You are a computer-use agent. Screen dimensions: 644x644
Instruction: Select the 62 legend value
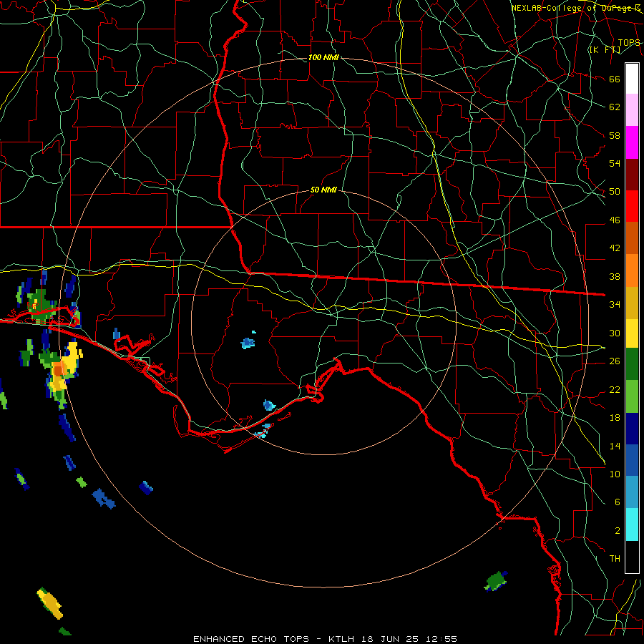(x=615, y=107)
